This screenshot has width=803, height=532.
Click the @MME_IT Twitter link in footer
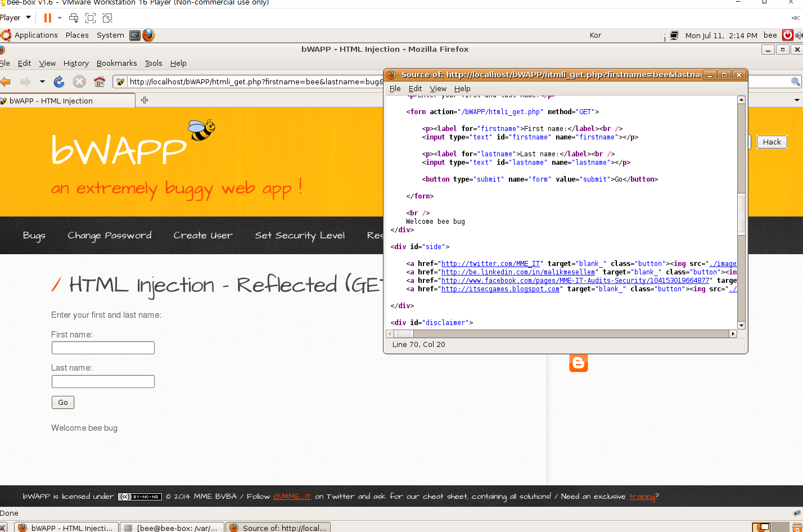point(292,497)
